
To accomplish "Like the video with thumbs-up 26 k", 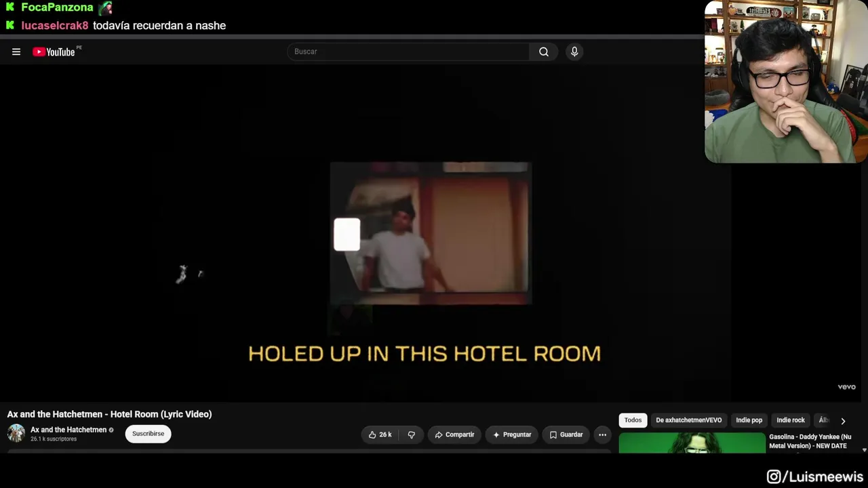I will [x=380, y=434].
